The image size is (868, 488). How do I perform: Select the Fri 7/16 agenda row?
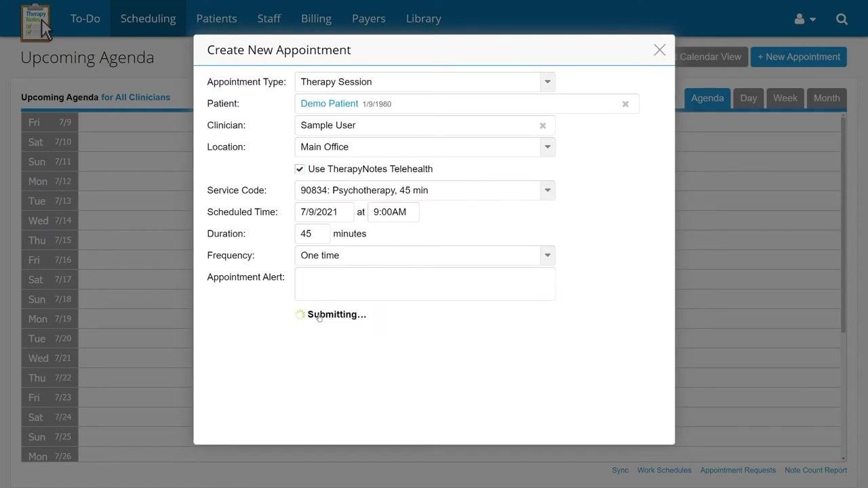click(x=431, y=260)
